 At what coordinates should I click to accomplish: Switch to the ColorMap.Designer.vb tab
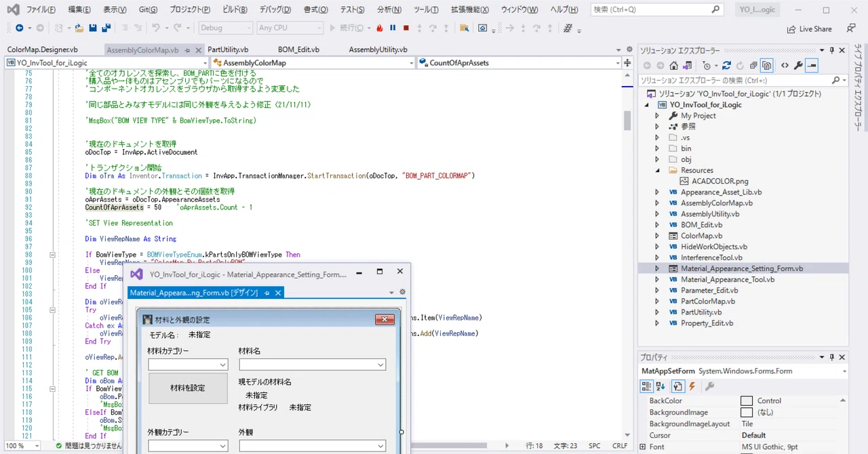click(x=42, y=50)
